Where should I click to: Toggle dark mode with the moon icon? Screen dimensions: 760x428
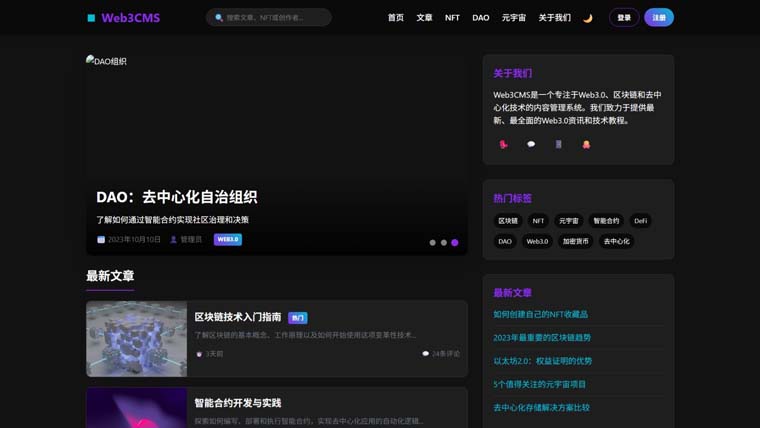(587, 18)
